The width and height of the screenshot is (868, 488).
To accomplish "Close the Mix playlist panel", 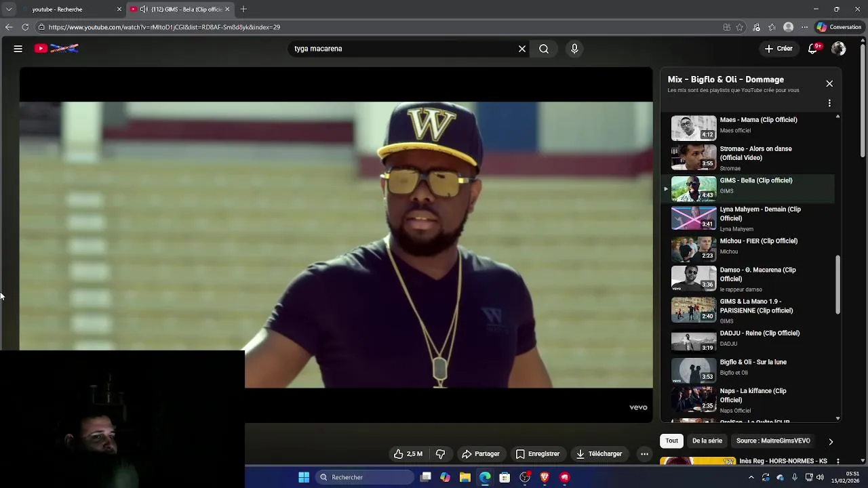I will [829, 83].
